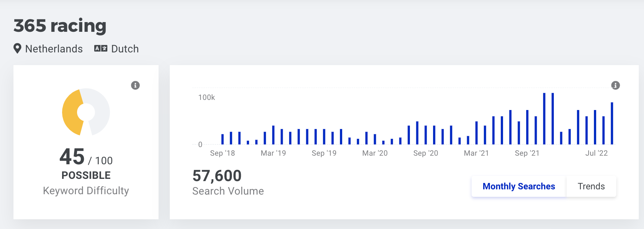
Task: Select the 100k y-axis label
Action: 206,97
